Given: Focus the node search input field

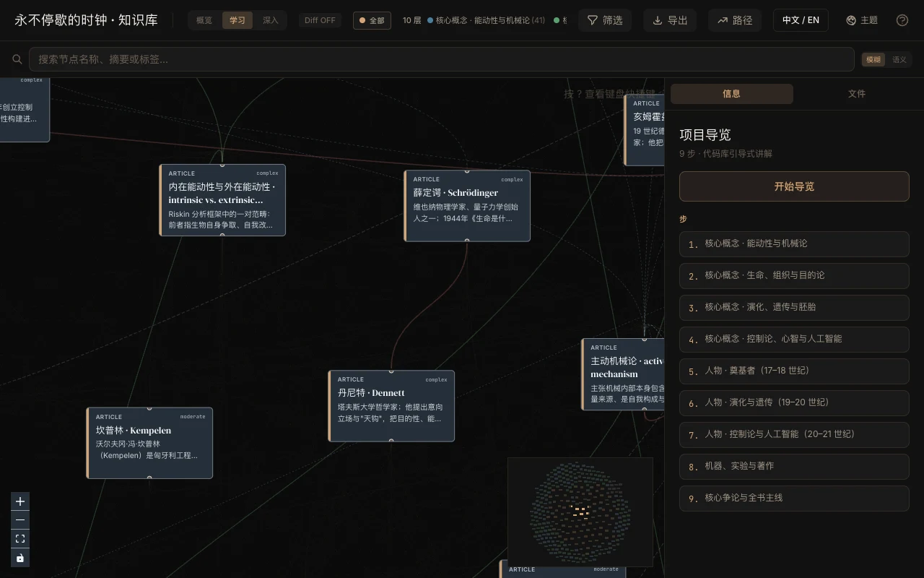Looking at the screenshot, I should [x=441, y=59].
